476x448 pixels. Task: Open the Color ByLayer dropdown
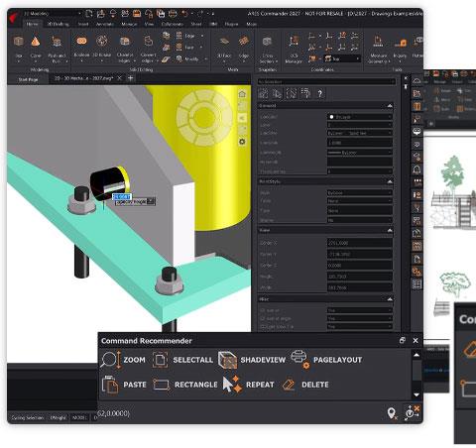pyautogui.click(x=360, y=117)
